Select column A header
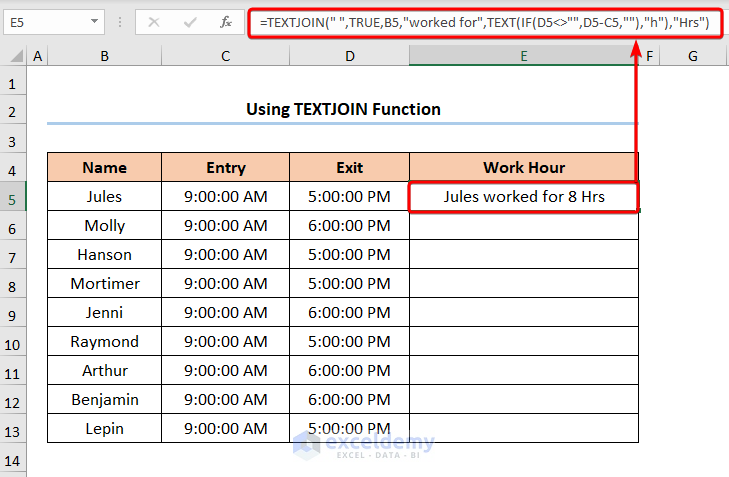This screenshot has width=729, height=477. coord(37,56)
